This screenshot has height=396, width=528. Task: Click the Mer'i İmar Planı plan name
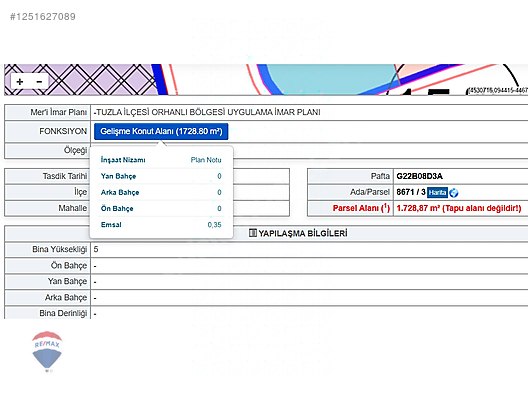coord(207,112)
